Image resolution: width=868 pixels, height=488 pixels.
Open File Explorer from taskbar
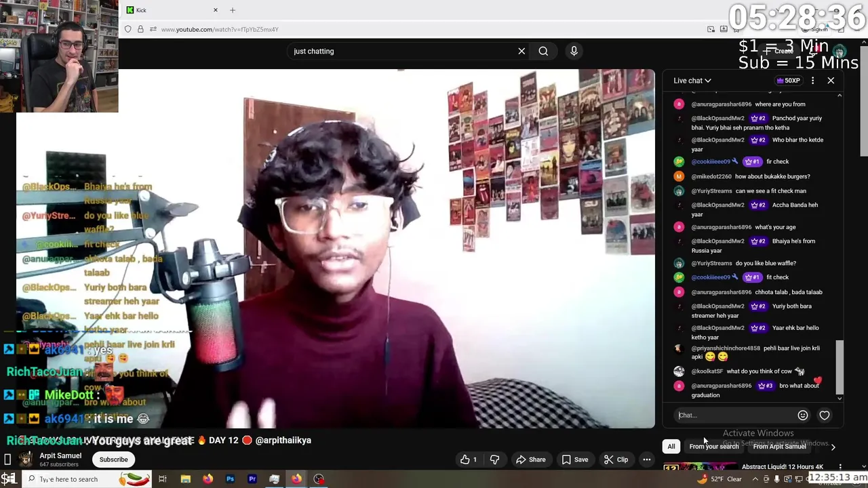tap(185, 479)
